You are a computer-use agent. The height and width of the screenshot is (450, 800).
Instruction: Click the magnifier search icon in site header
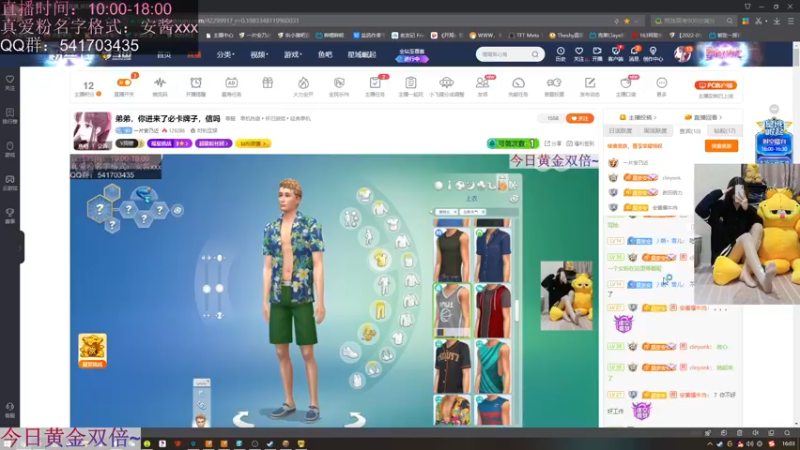coord(535,54)
